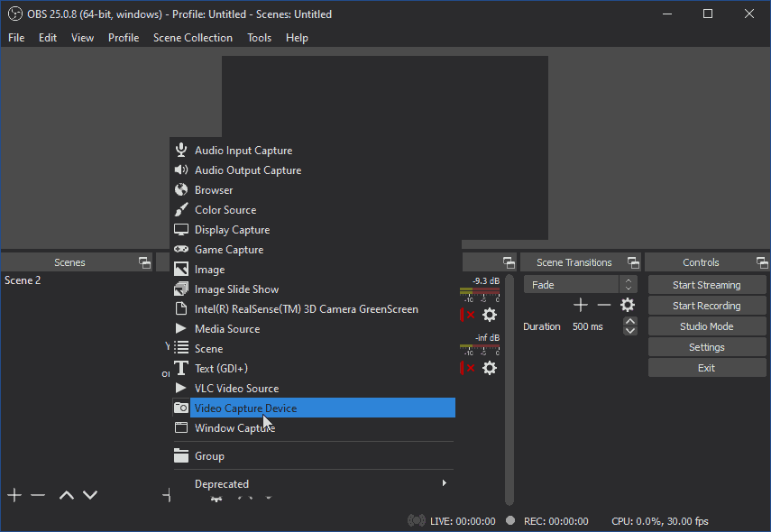Screen dimensions: 771x532
Task: Add a Game Capture source
Action: click(314, 249)
